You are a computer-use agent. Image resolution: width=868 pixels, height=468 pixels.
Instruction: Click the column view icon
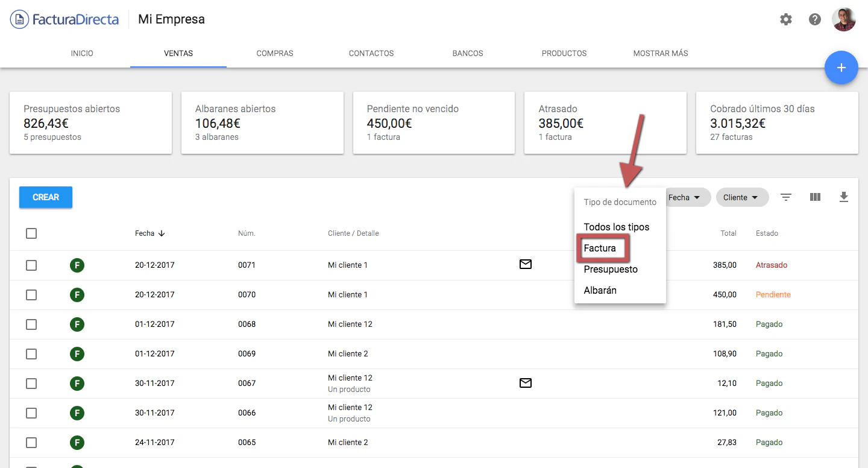pos(815,197)
